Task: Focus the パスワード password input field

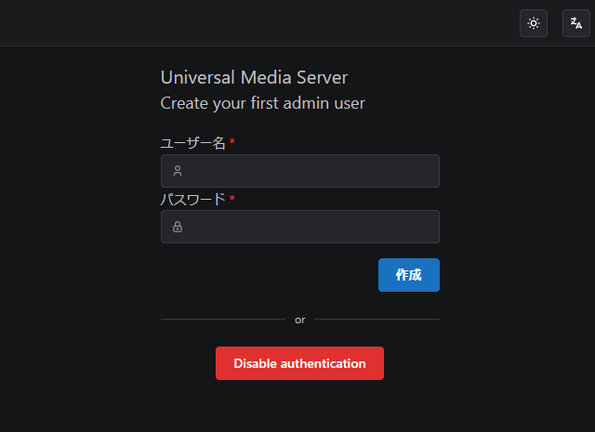Action: [300, 227]
